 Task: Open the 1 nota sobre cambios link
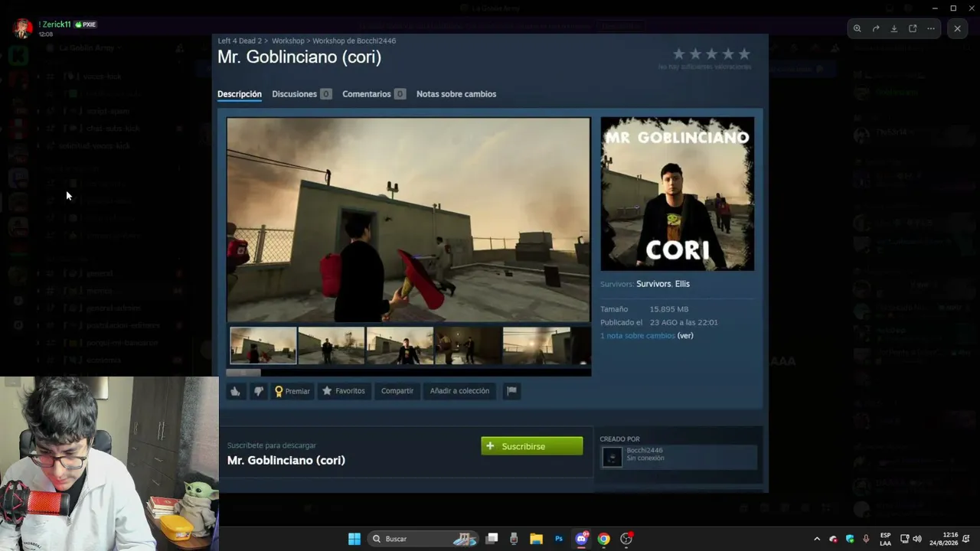(638, 336)
